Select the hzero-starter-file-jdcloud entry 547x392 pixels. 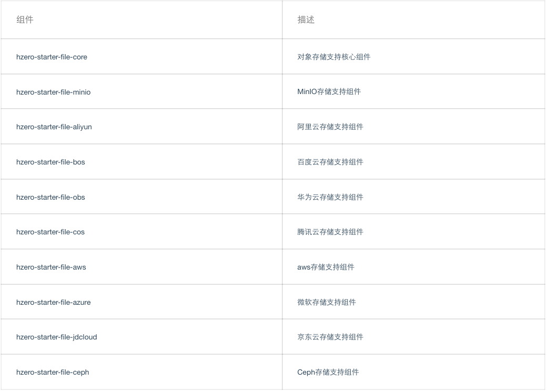click(56, 337)
